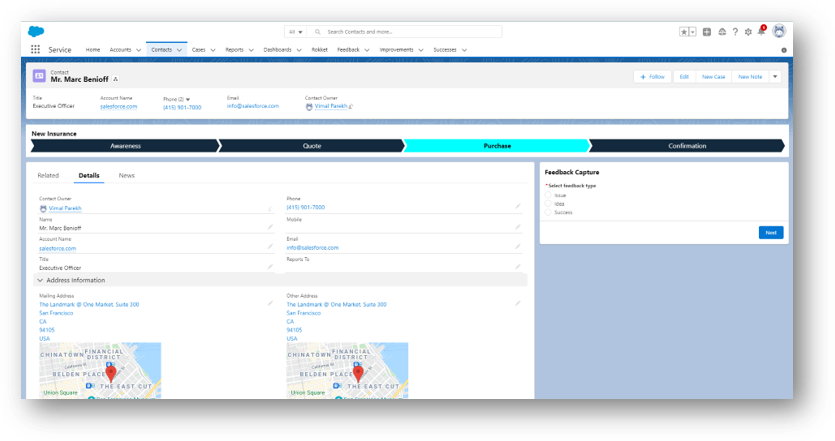
Task: Click the Search Contacts input field
Action: point(405,32)
